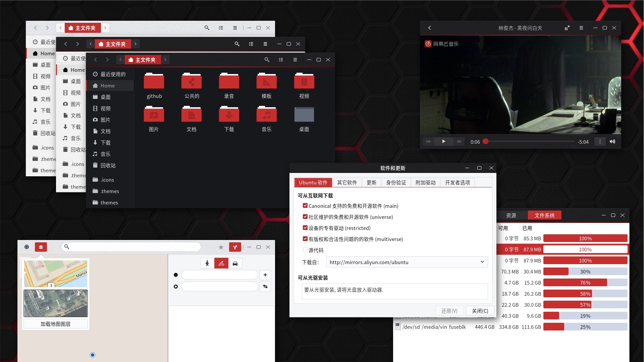Choose the satellite map layer thumbnail
The height and width of the screenshot is (362, 644).
point(56,303)
